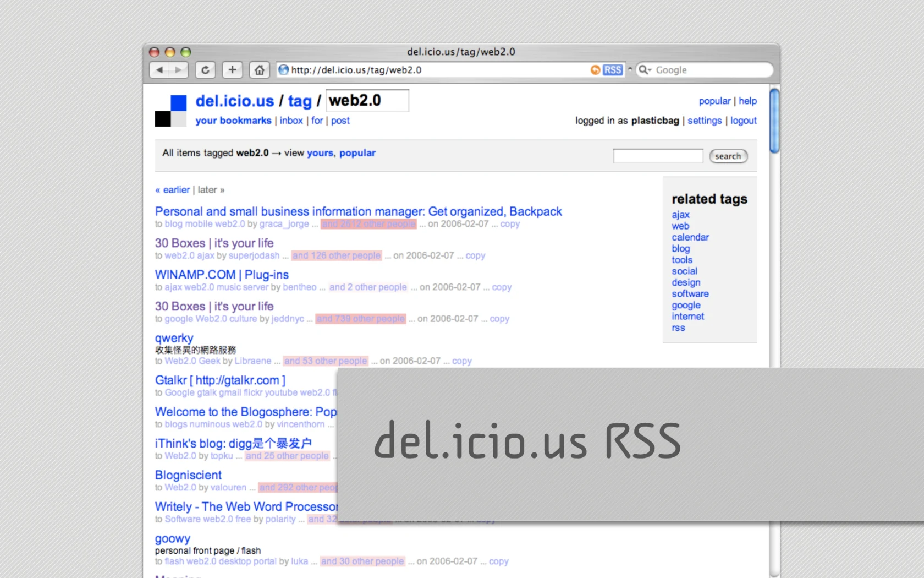Select related tag tools
The width and height of the screenshot is (924, 578).
coord(682,260)
